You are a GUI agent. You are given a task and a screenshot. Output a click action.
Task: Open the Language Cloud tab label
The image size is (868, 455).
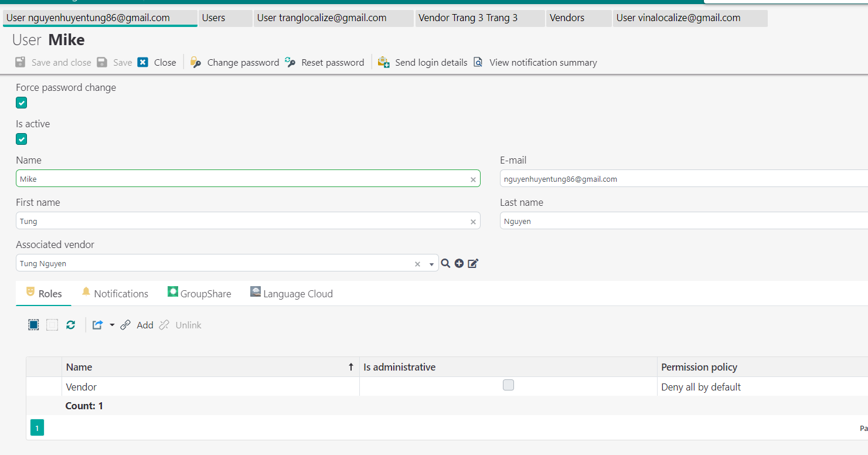[298, 294]
